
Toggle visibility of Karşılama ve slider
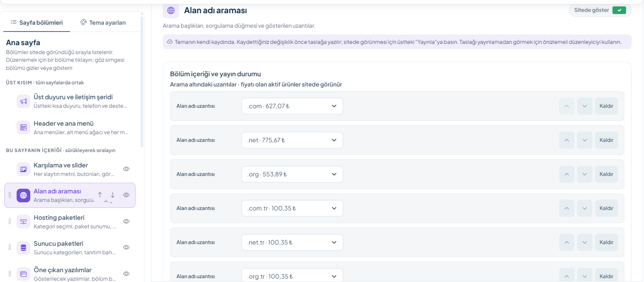point(126,169)
